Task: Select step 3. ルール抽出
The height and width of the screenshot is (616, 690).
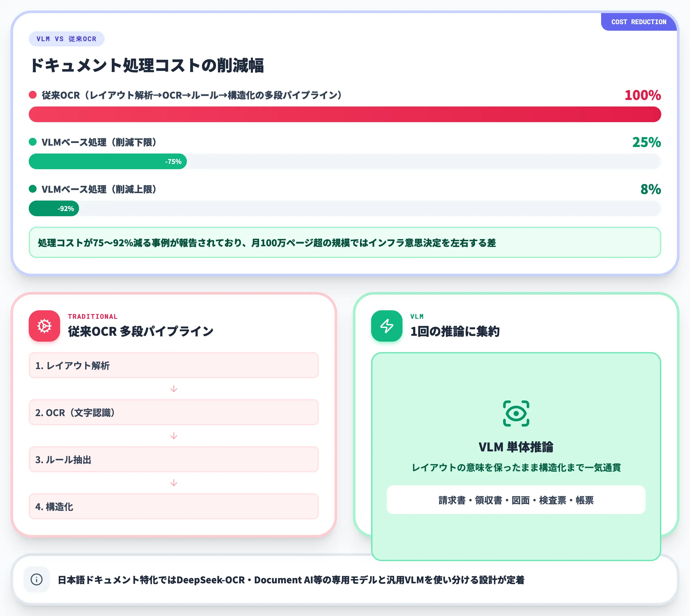Action: (x=174, y=460)
